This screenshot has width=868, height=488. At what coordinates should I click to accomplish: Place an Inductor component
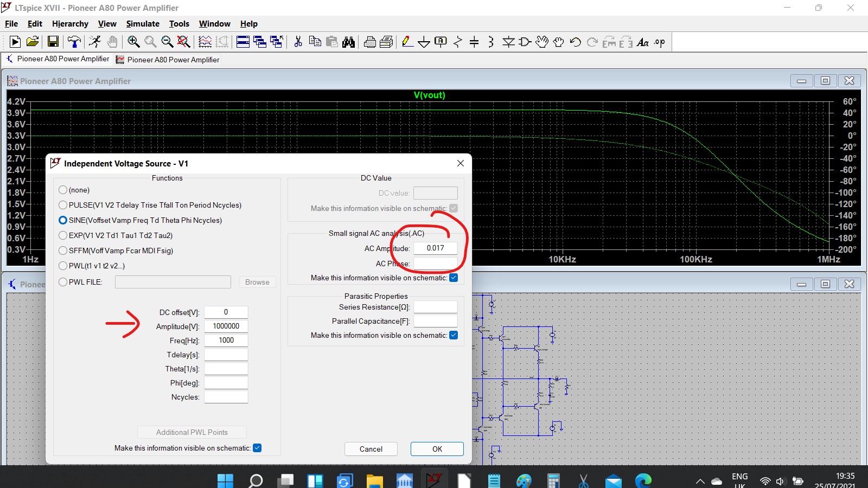[491, 42]
